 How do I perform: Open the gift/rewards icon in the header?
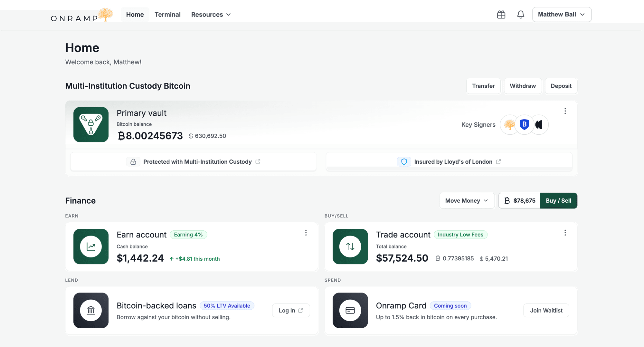[501, 14]
